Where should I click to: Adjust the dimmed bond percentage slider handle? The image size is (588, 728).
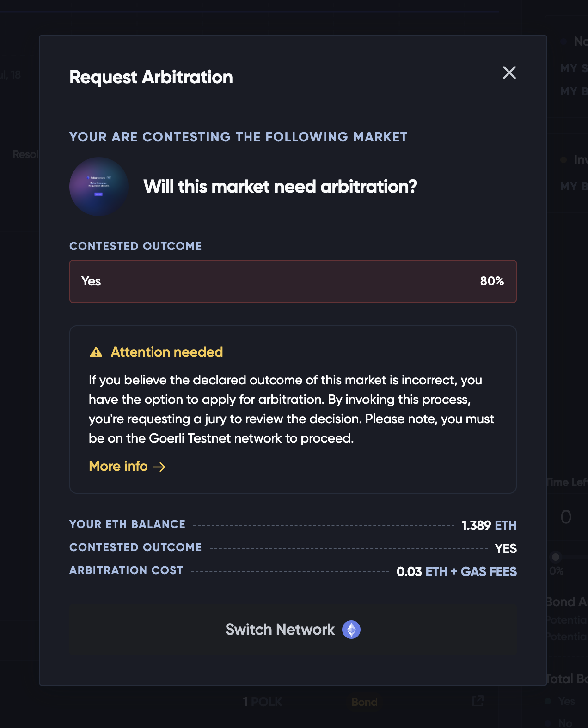556,557
